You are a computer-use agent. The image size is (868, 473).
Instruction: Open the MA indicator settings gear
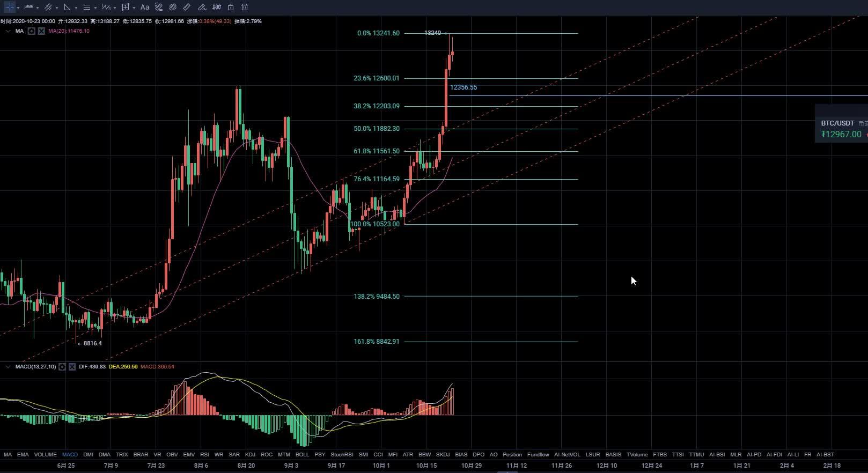click(x=32, y=31)
